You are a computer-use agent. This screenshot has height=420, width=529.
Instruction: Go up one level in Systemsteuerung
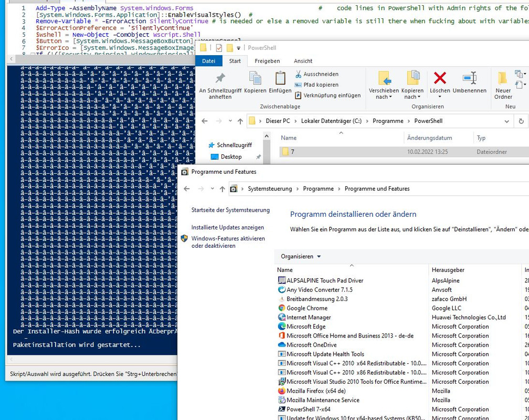(x=222, y=188)
